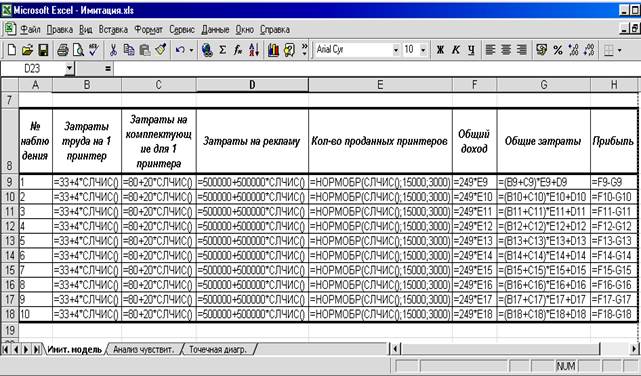The width and height of the screenshot is (641, 376).
Task: Go to next sheet tab arrow
Action: point(26,349)
